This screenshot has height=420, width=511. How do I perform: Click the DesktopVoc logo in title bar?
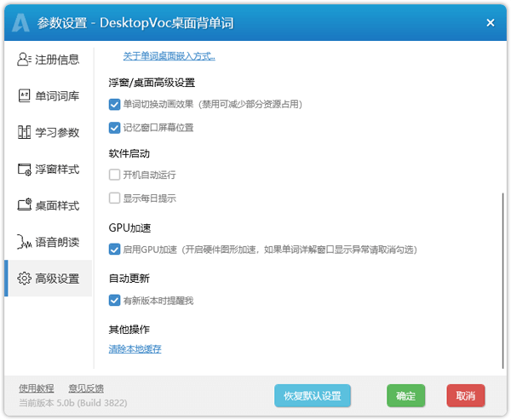tap(20, 23)
